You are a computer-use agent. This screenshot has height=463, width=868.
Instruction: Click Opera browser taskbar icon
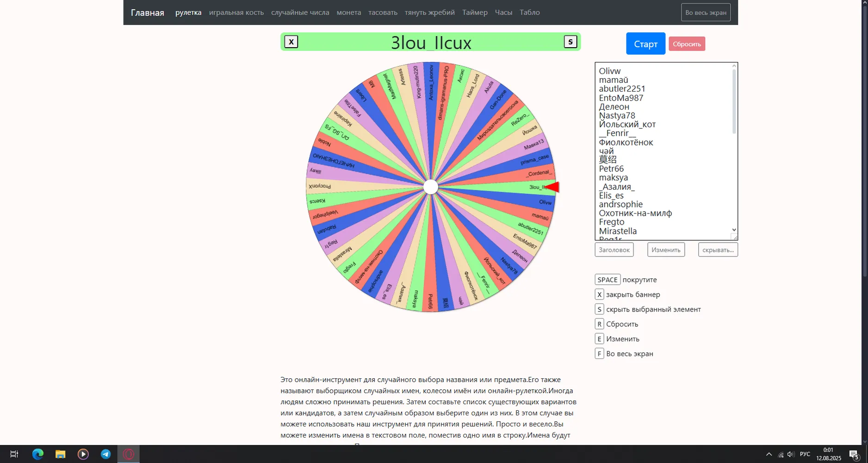click(128, 454)
